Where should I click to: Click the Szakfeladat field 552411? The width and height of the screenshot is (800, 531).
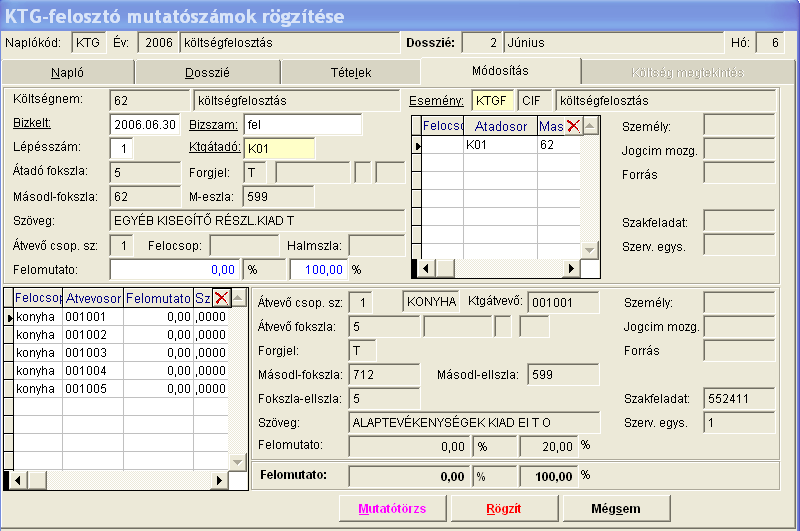point(739,398)
